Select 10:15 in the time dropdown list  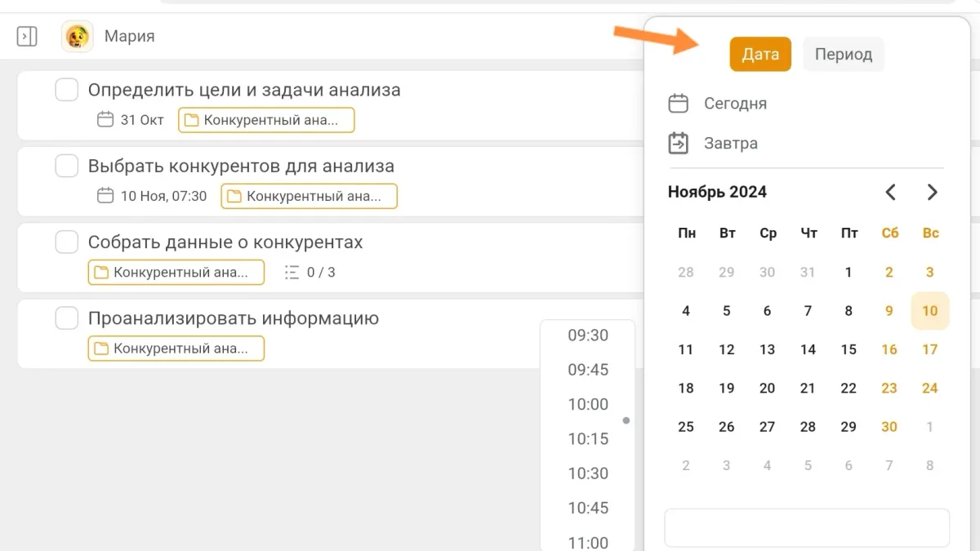588,439
